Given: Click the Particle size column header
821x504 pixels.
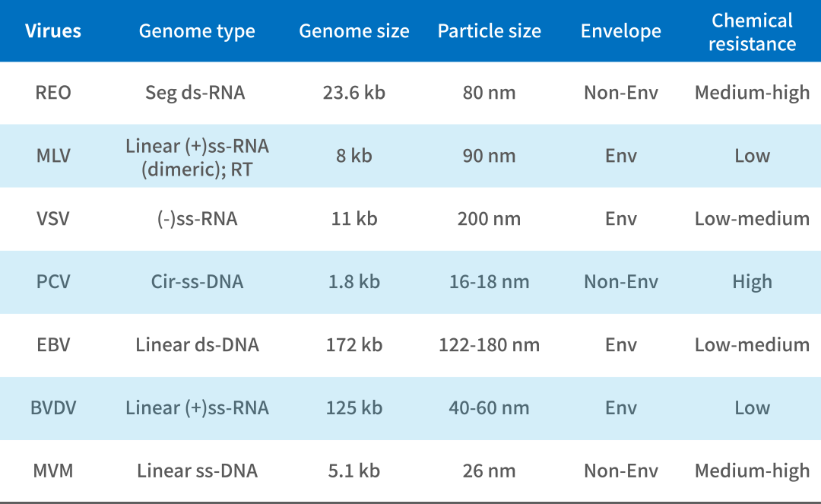Looking at the screenshot, I should 490,31.
